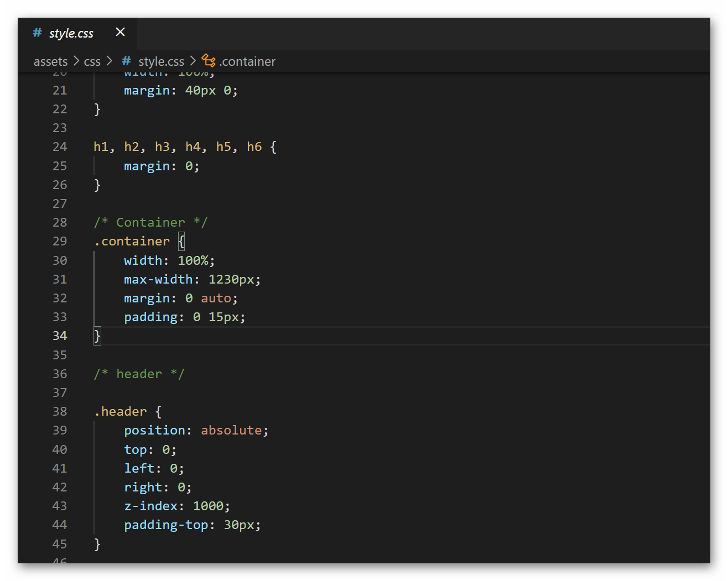This screenshot has width=728, height=581.
Task: Click the '/* Container */' comment
Action: (150, 222)
